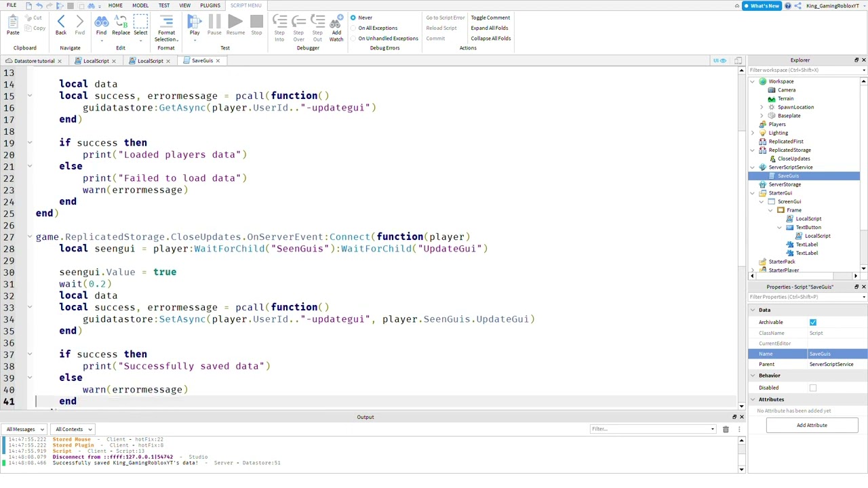Click Collapse All Folds action
Viewport: 868px width, 488px height.
(x=490, y=38)
